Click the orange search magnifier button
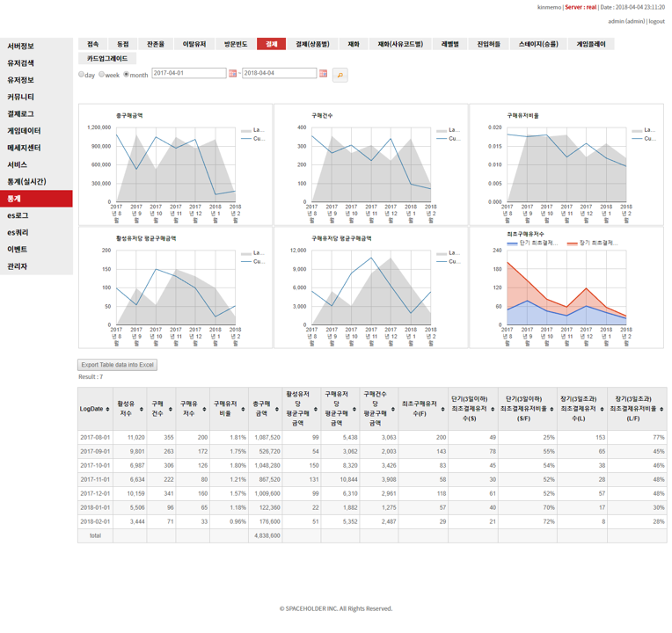This screenshot has width=672, height=633. tap(340, 76)
